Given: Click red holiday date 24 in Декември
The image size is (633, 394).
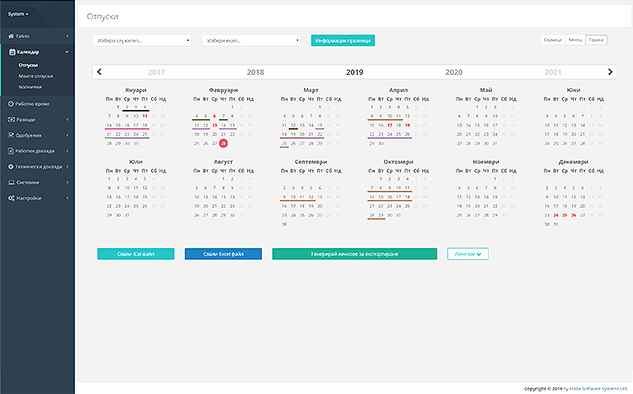Looking at the screenshot, I should (556, 215).
